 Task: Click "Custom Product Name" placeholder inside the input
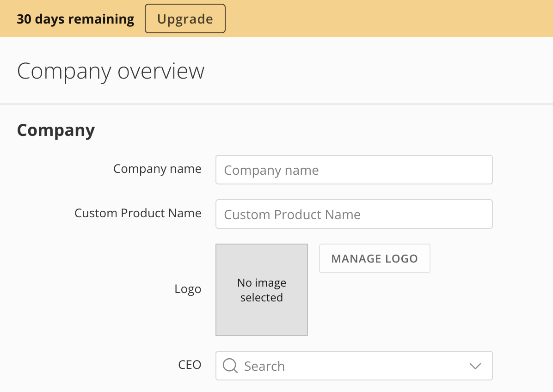coord(292,214)
